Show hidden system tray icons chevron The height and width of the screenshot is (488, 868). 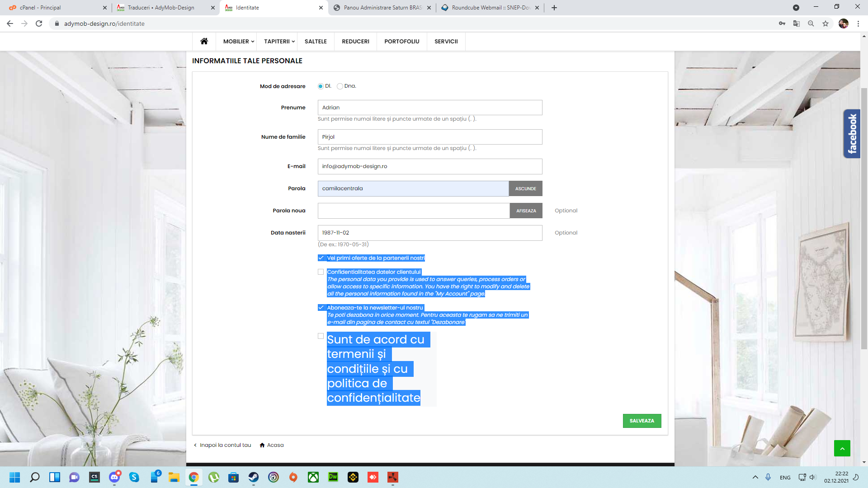pyautogui.click(x=755, y=477)
